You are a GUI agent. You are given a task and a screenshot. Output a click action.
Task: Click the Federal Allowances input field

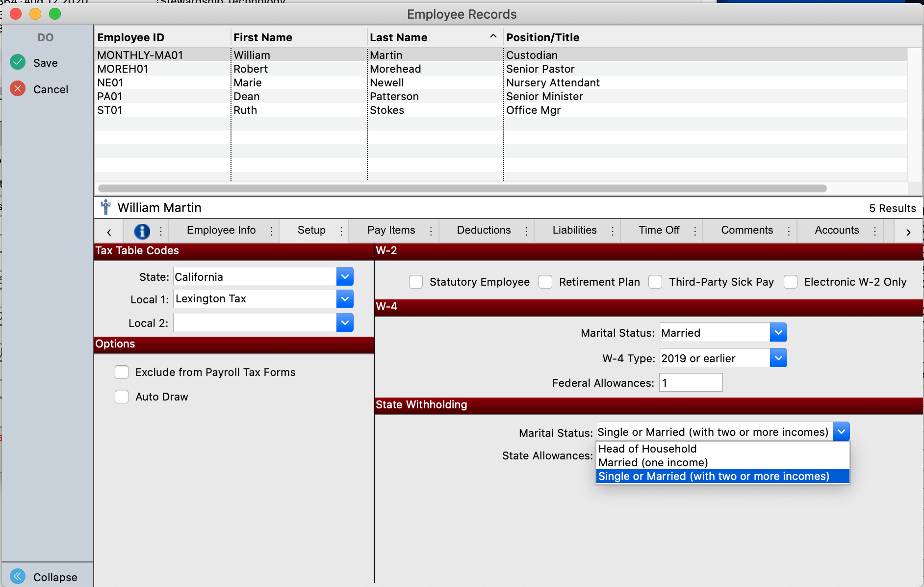click(x=691, y=383)
